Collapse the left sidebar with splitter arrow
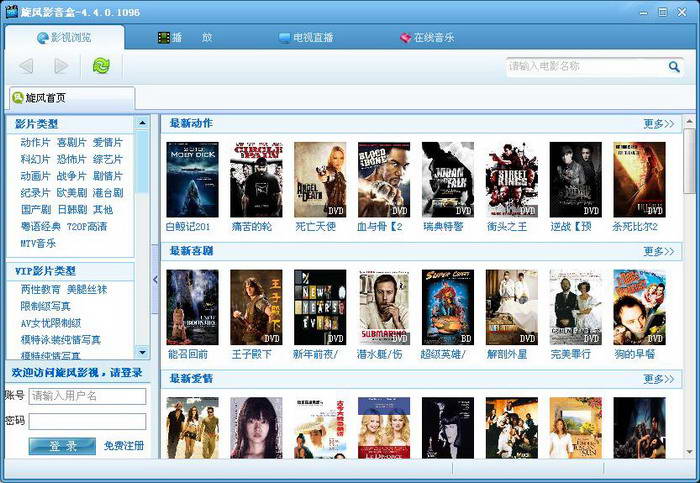The image size is (700, 483). tap(155, 279)
